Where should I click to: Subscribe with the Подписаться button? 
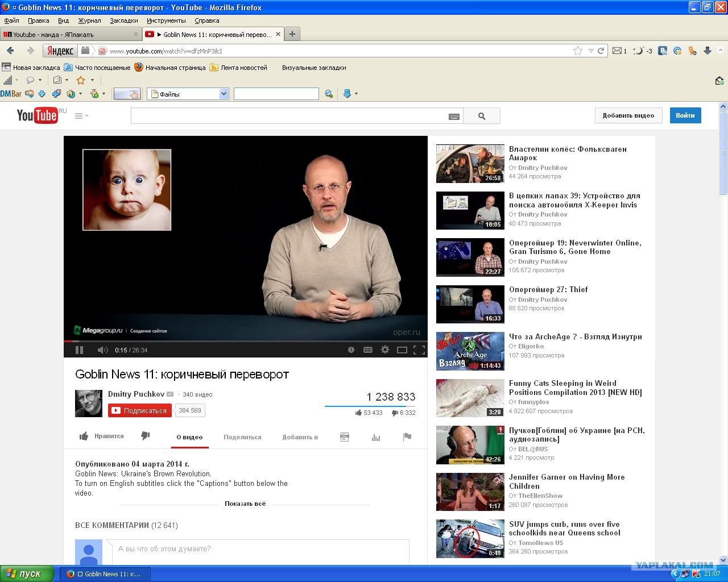140,410
